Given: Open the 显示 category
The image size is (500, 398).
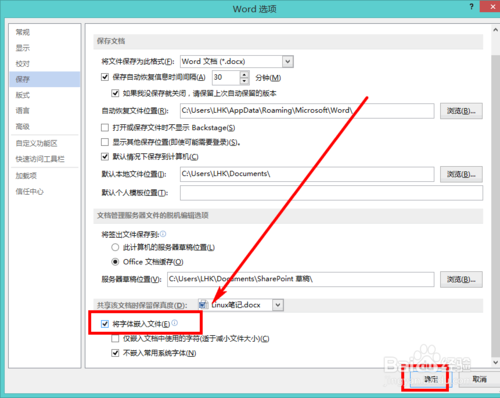Looking at the screenshot, I should (23, 48).
